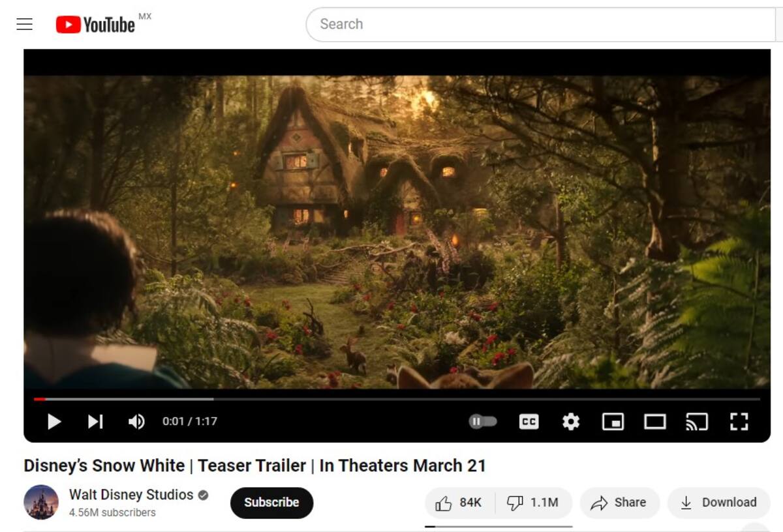This screenshot has width=783, height=532.
Task: Toggle the autoplay switch
Action: pyautogui.click(x=483, y=422)
